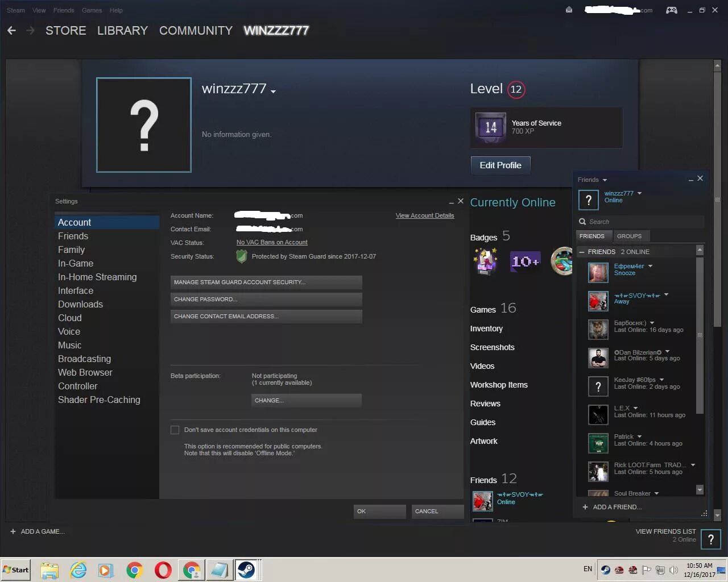
Task: Click the profile page vertical scrollbar
Action: click(x=717, y=199)
